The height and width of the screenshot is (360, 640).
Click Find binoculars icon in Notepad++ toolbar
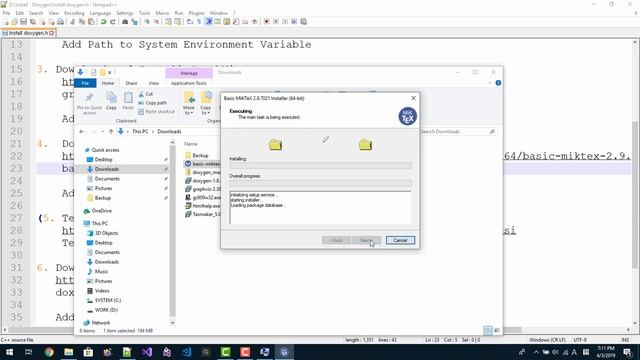[125, 22]
